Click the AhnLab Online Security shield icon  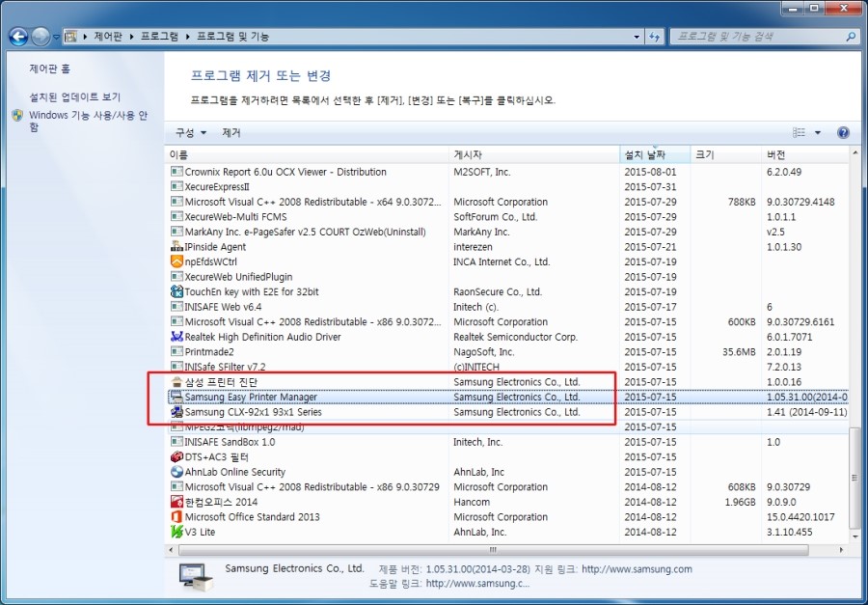tap(176, 472)
